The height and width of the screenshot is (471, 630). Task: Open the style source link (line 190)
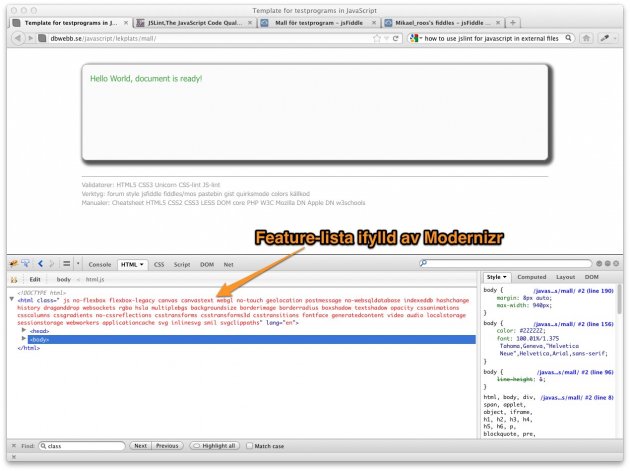click(573, 291)
